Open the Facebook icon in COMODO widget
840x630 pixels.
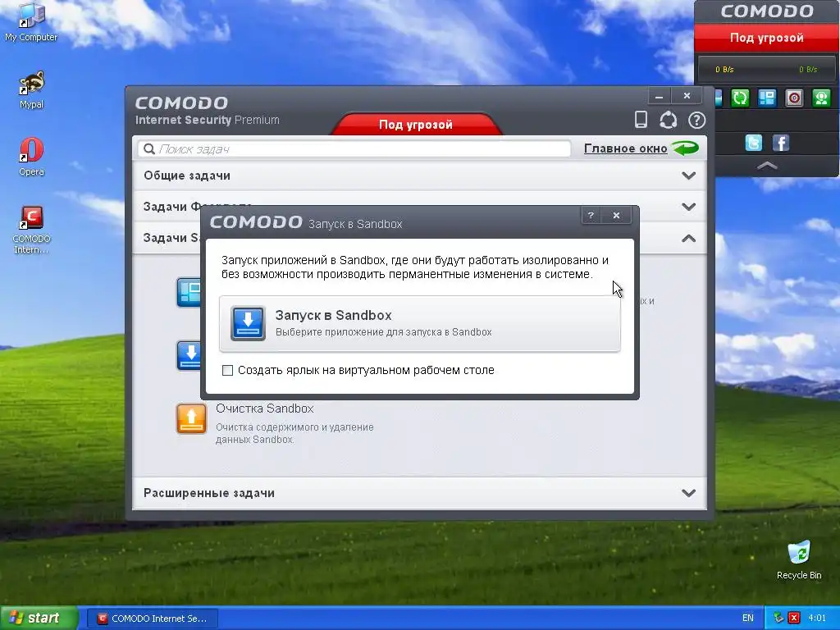point(781,143)
